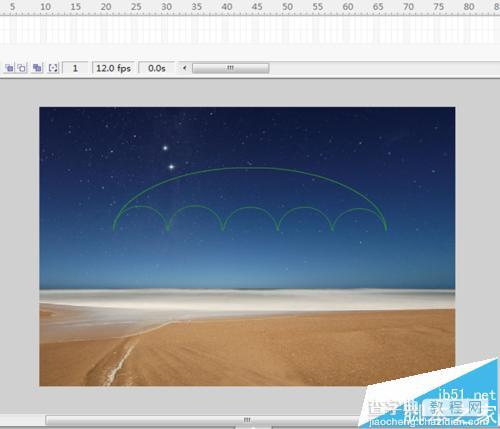500x429 pixels.
Task: Toggle Onion Skin Outlines icon
Action: coord(22,68)
